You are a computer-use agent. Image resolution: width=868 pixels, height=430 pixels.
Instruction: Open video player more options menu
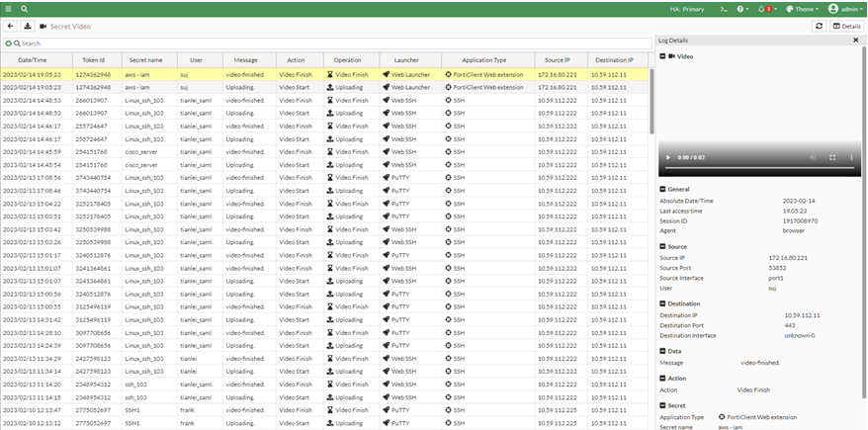point(851,157)
